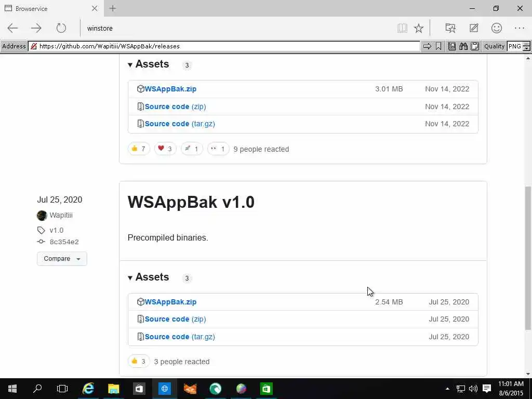Download Jul 25 Source code (zip)

click(x=176, y=320)
